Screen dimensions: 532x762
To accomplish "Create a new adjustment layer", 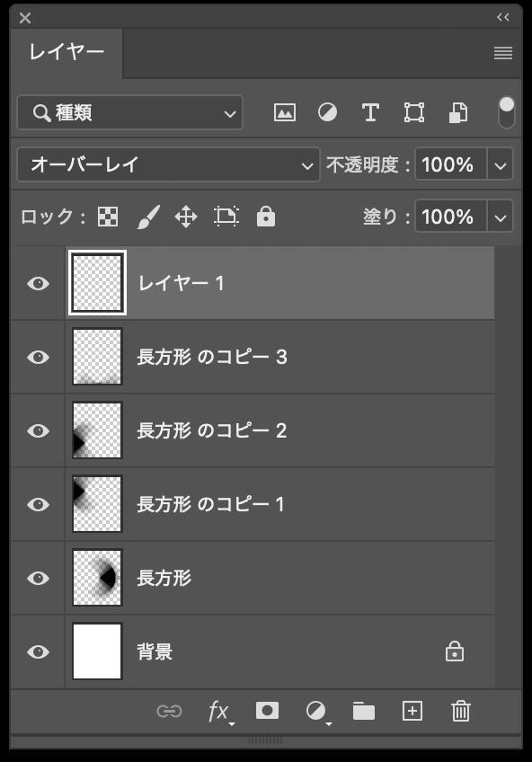I will pos(315,711).
